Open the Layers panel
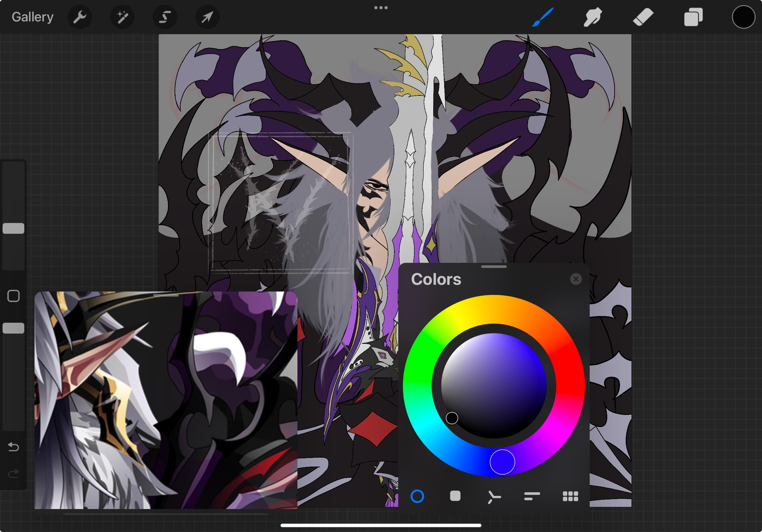The width and height of the screenshot is (762, 532). [693, 17]
